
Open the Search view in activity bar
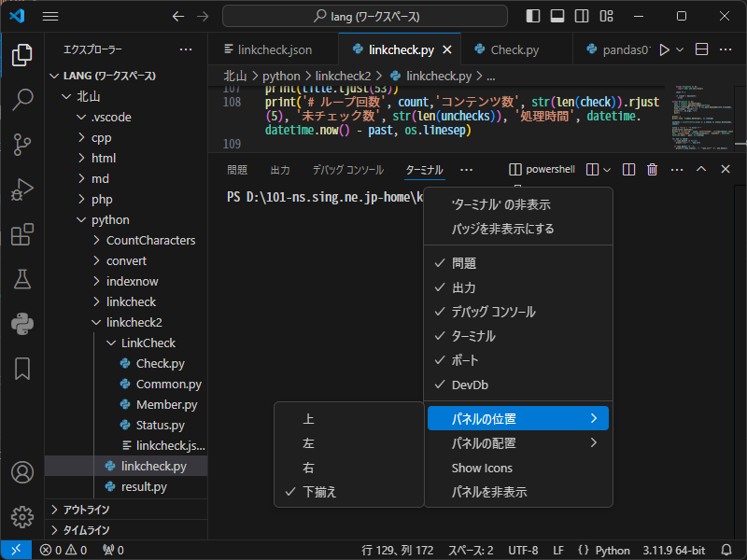(22, 100)
